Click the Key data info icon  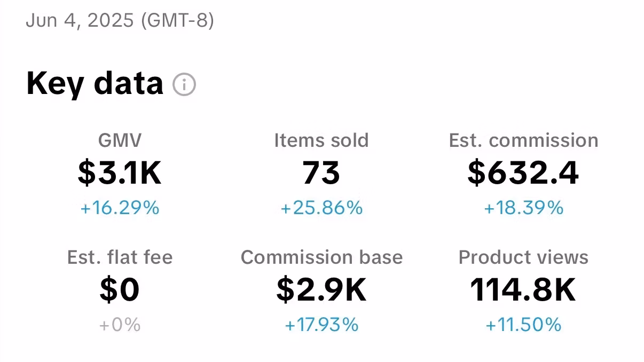(x=184, y=84)
